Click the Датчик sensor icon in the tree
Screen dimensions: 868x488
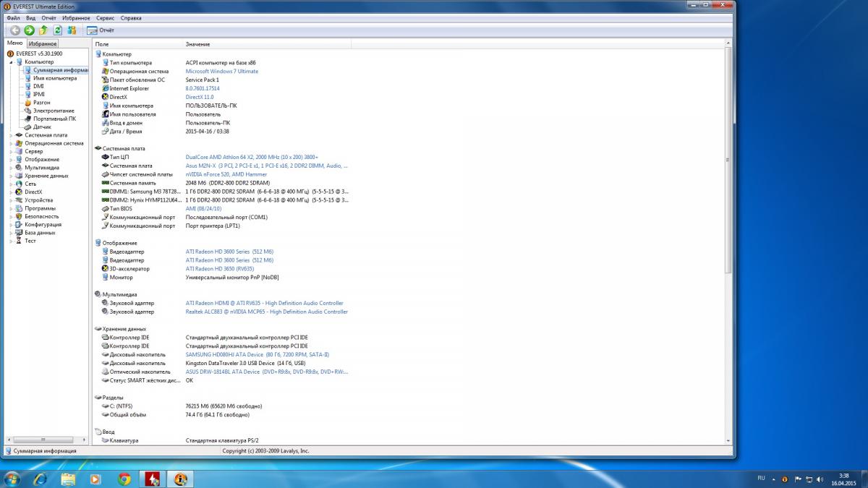tap(28, 127)
